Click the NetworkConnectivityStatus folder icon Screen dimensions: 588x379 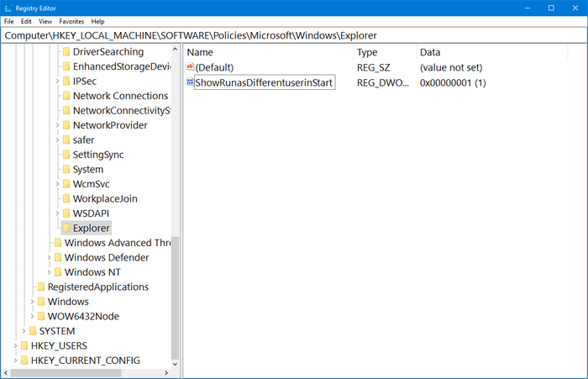[66, 110]
